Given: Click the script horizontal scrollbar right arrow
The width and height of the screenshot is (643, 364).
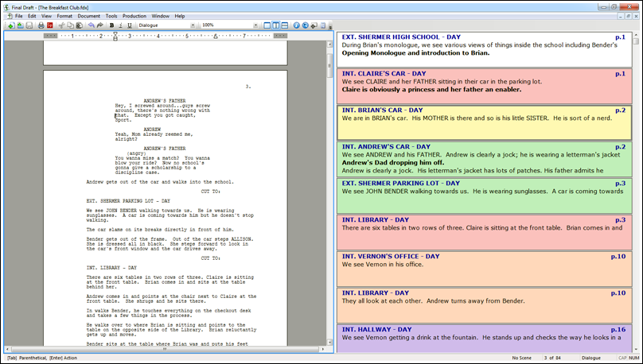Looking at the screenshot, I should coord(323,349).
